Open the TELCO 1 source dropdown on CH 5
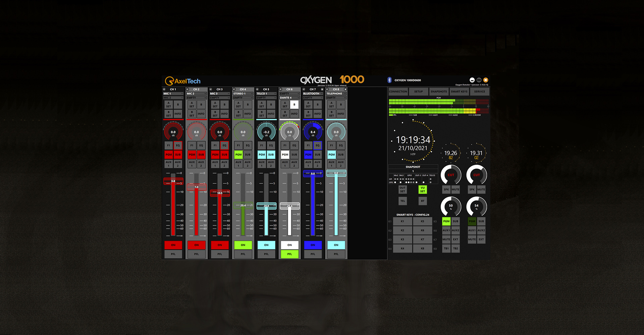 266,94
